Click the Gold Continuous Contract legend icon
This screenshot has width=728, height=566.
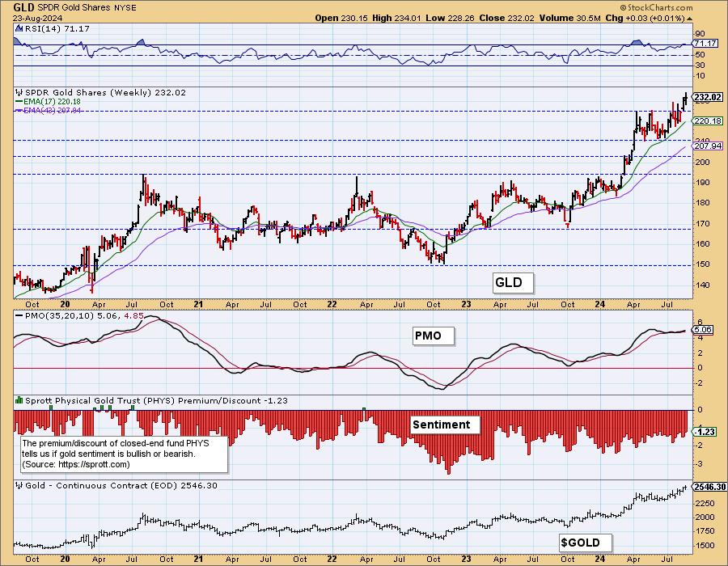[x=19, y=485]
